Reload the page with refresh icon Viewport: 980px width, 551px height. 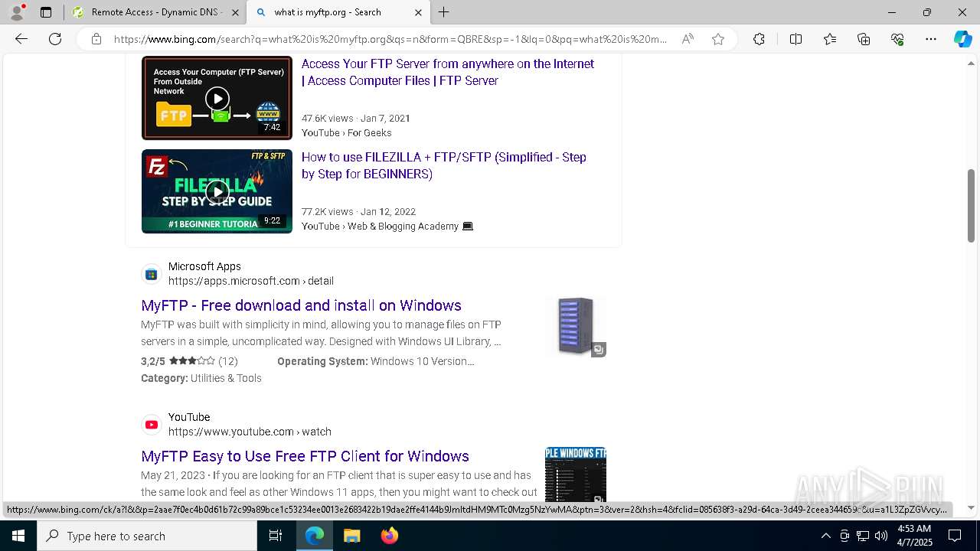[x=55, y=39]
